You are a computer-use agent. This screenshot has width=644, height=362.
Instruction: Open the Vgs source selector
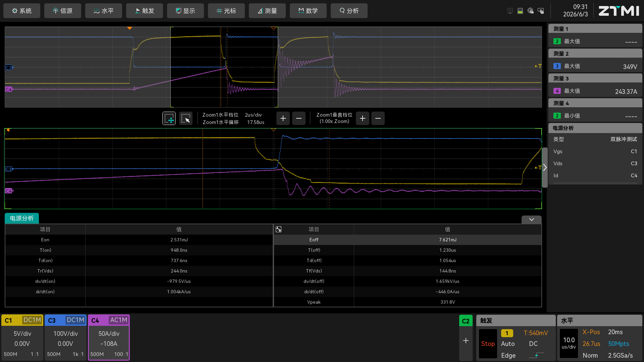[x=595, y=152]
